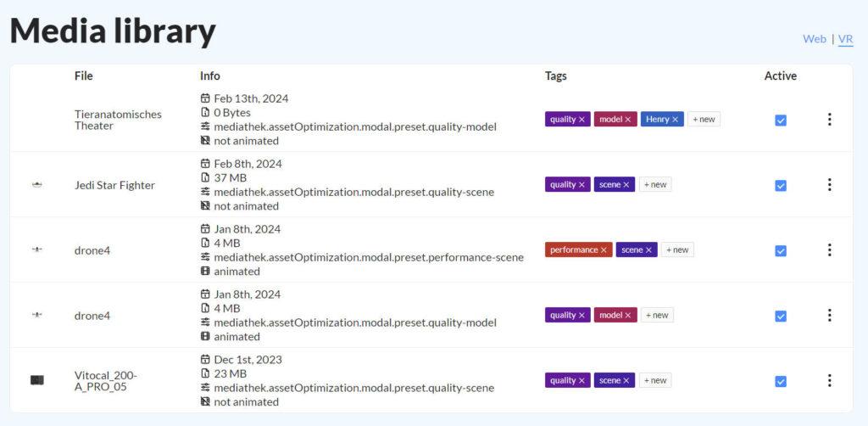This screenshot has height=426, width=868.
Task: Remove the Henry tag from Tieranatomisches Theater
Action: [x=676, y=120]
